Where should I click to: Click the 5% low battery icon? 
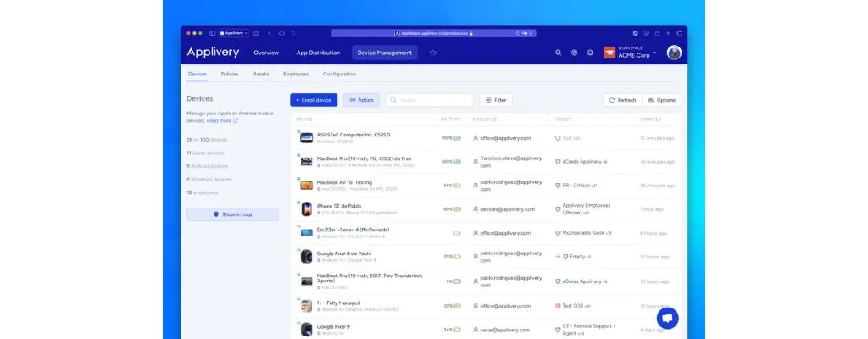457,281
